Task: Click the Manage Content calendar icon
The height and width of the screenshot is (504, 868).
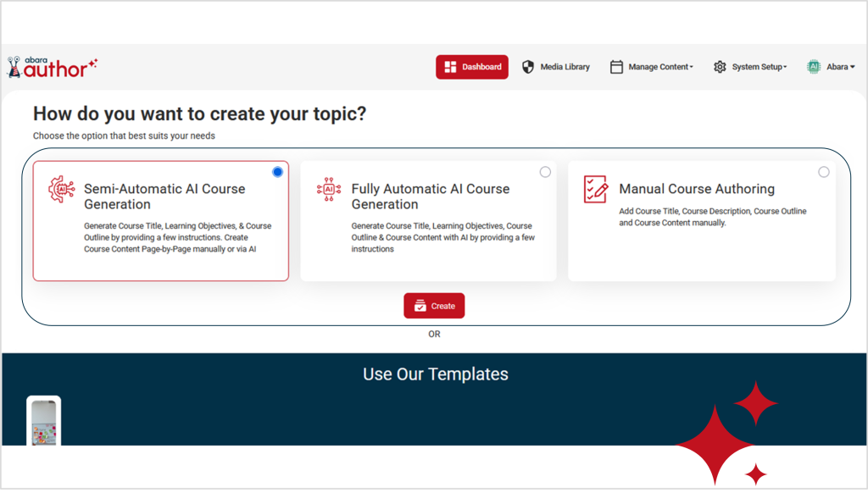Action: coord(615,66)
